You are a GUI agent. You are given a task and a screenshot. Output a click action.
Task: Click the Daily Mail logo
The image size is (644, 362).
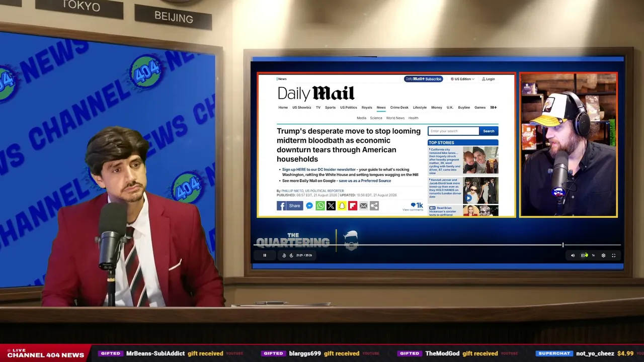pyautogui.click(x=316, y=94)
